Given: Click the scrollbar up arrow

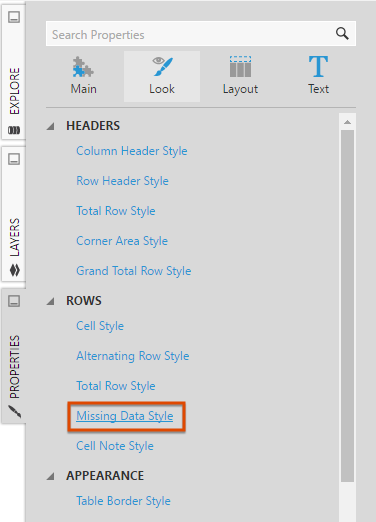Looking at the screenshot, I should click(x=347, y=122).
